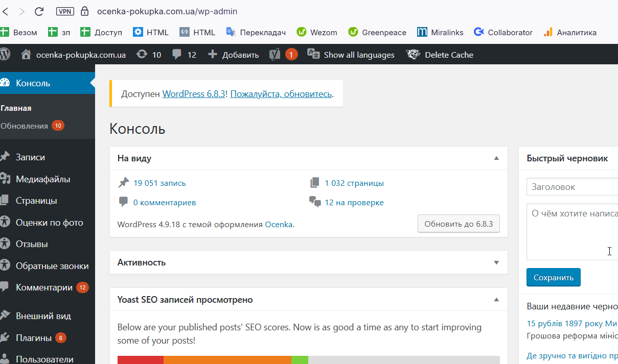
Task: Click the VPN badge in the address bar
Action: click(64, 11)
